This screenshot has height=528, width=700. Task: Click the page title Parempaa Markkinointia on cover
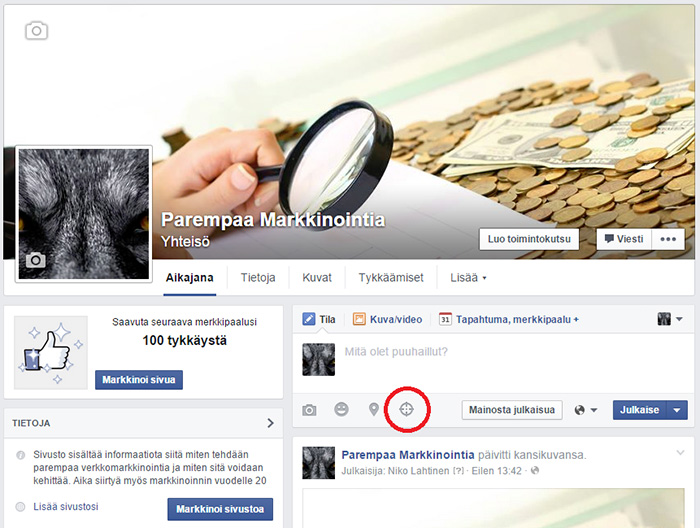[x=273, y=220]
